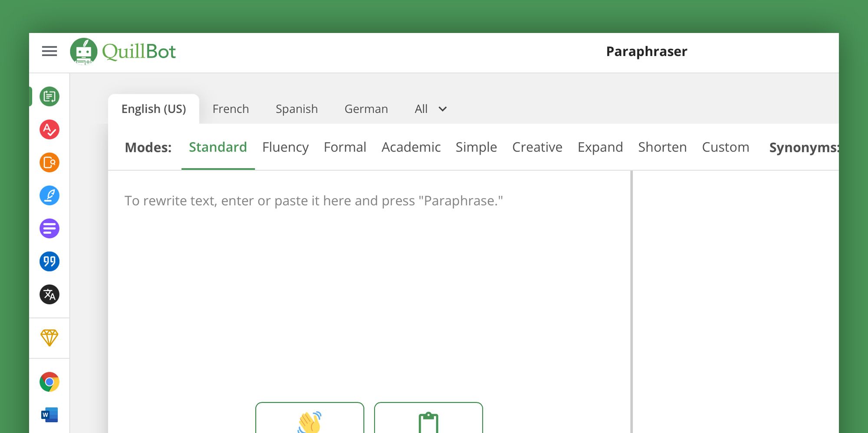868x433 pixels.
Task: Click the Modes: label
Action: click(148, 148)
